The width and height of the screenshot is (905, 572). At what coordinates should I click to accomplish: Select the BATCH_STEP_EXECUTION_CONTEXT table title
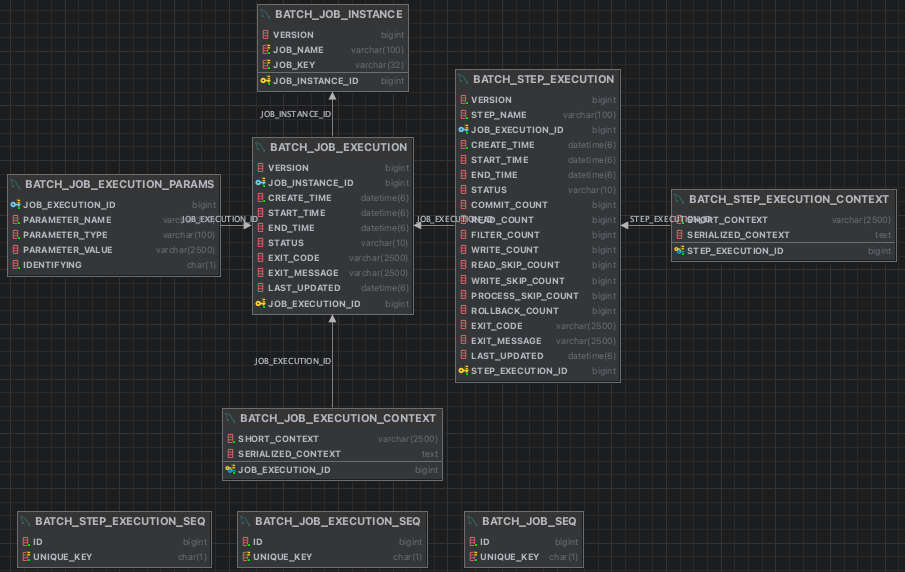[788, 200]
